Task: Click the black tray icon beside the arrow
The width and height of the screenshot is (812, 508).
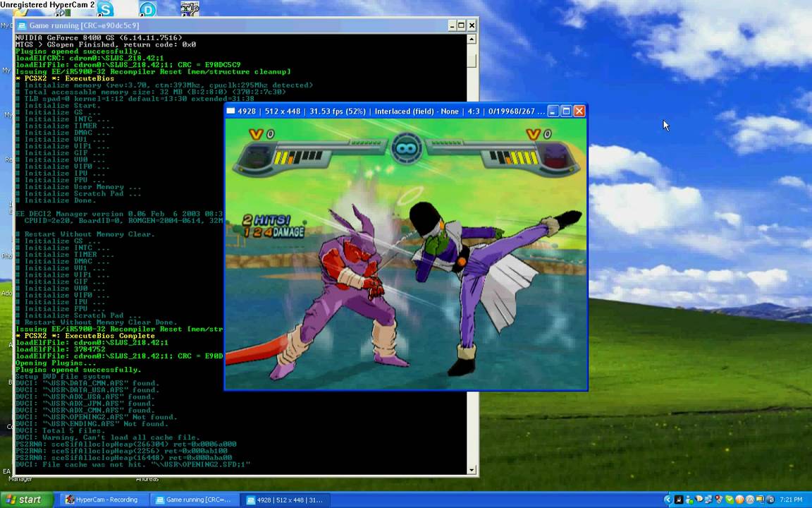Action: pyautogui.click(x=679, y=500)
